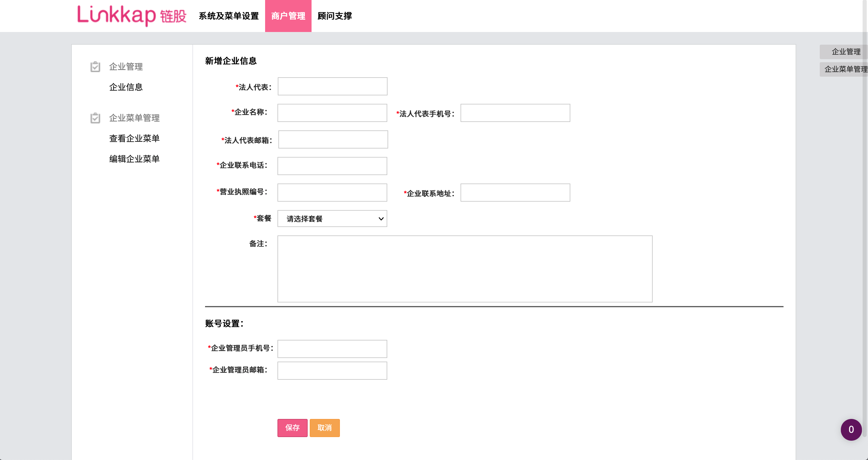Focus the 企业管理员手机号 input field

click(x=332, y=349)
